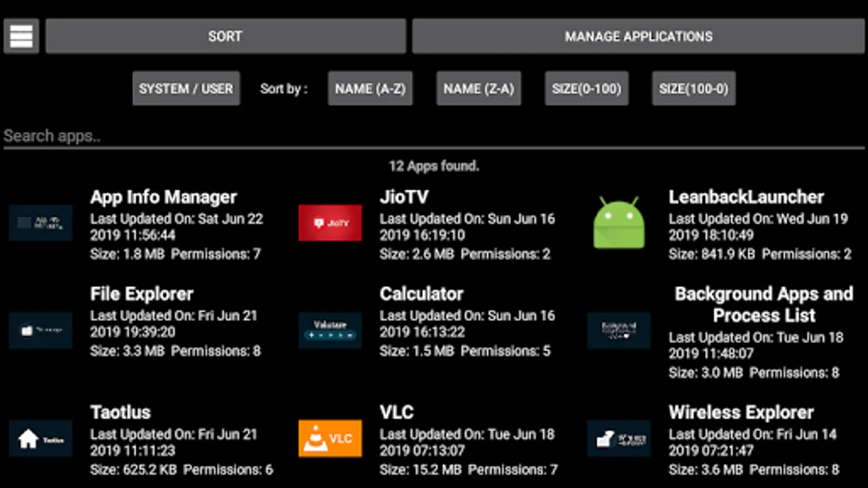Screen dimensions: 868x488
Task: Click 'Size: 1.8 MB Permissions: 7' text
Action: coord(175,254)
